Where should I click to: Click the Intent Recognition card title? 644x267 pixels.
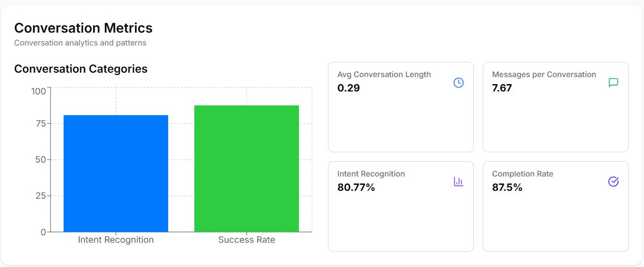point(371,174)
